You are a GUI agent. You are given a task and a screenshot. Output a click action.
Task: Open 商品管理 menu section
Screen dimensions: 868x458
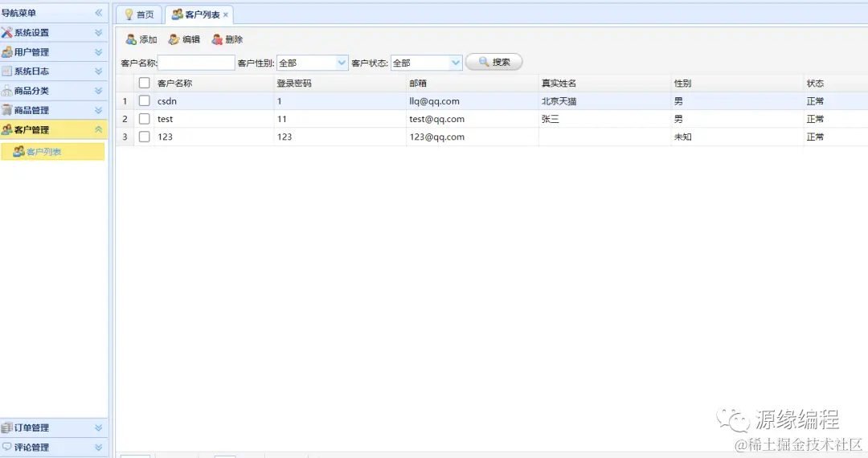[x=54, y=110]
